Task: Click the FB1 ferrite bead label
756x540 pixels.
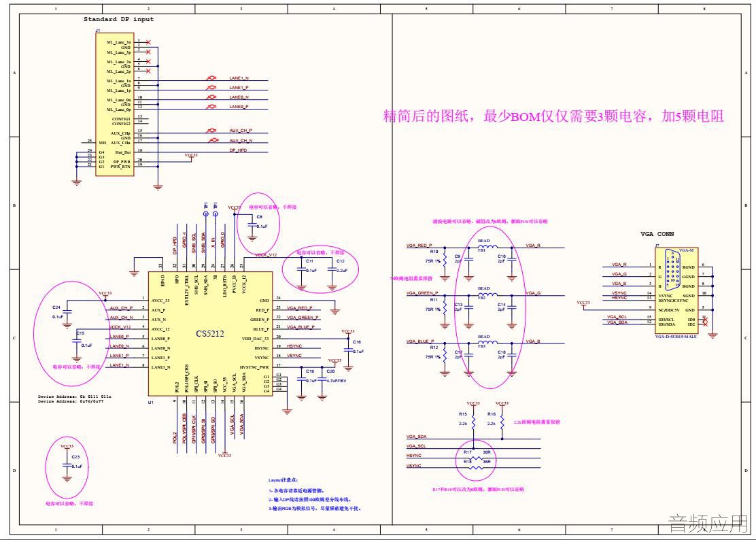Action: click(x=481, y=250)
